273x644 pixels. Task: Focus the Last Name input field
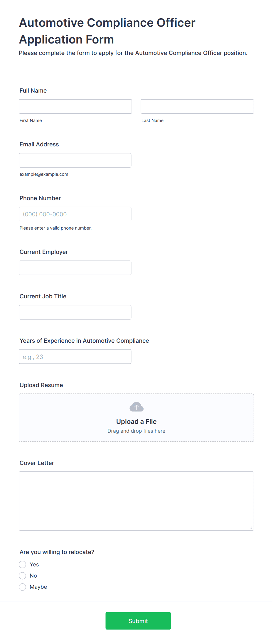point(197,106)
